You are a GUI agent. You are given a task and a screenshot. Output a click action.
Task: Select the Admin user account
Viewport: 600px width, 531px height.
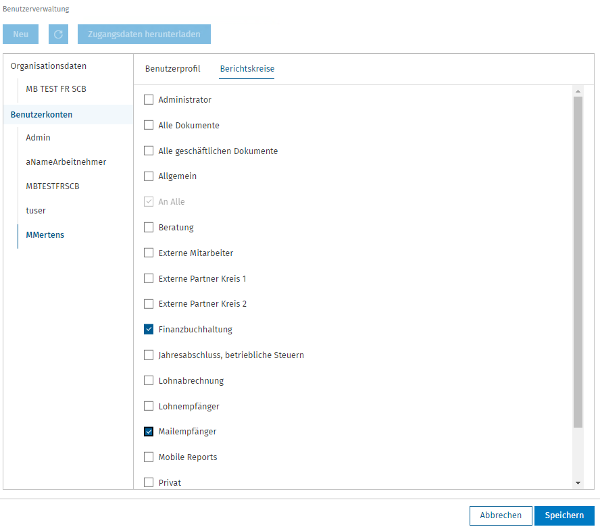coord(38,138)
